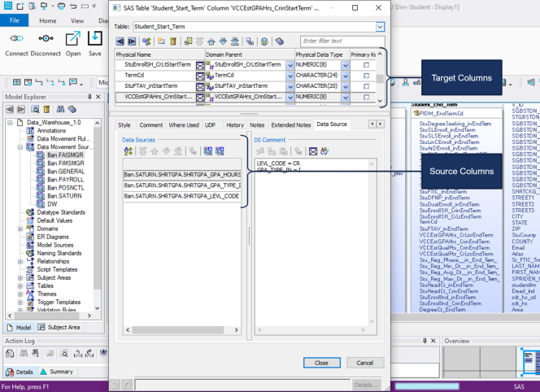Screen dimensions: 540x392
Task: Click the move column down arrow icon
Action: tap(223, 41)
